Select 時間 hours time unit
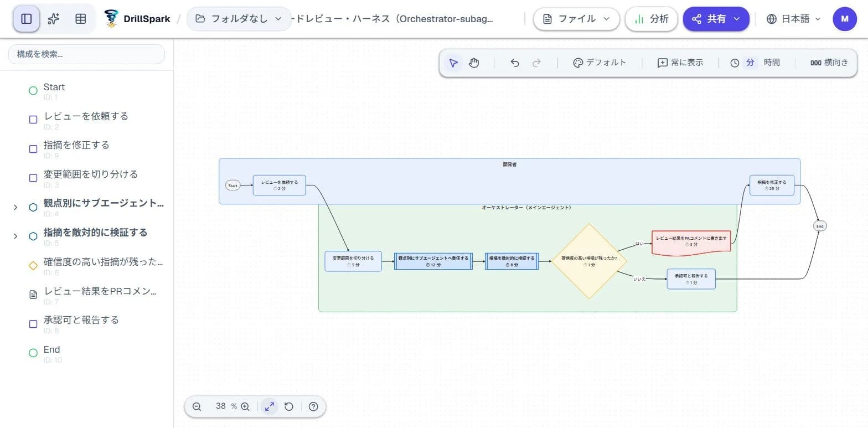Viewport: 868px width, 428px height. [772, 63]
